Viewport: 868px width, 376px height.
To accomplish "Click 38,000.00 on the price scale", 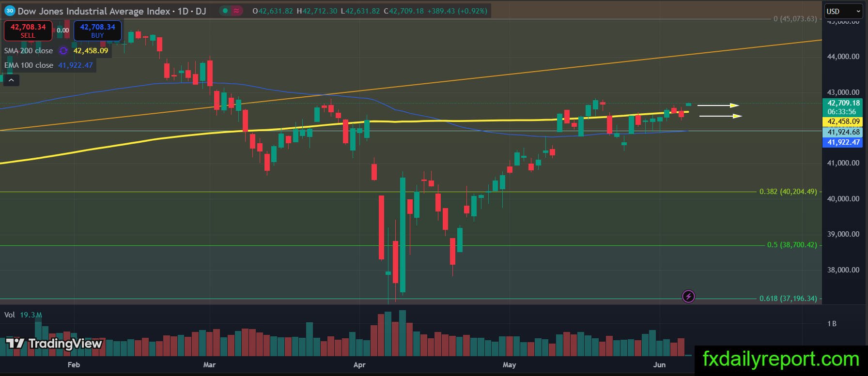I will pos(843,270).
